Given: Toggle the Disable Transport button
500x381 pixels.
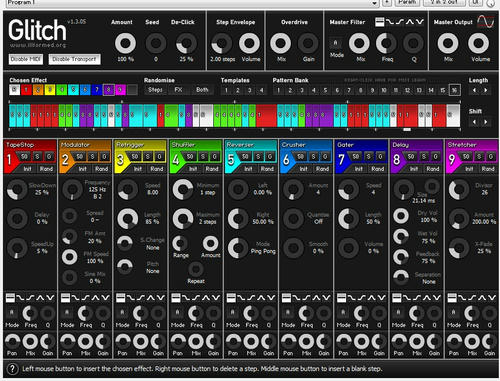Looking at the screenshot, I should click(x=74, y=59).
